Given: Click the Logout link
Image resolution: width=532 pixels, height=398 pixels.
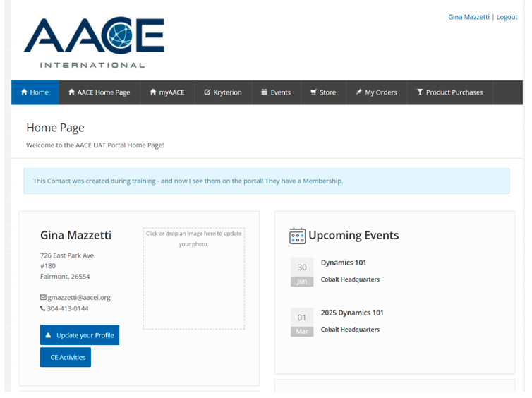Looking at the screenshot, I should click(x=507, y=17).
